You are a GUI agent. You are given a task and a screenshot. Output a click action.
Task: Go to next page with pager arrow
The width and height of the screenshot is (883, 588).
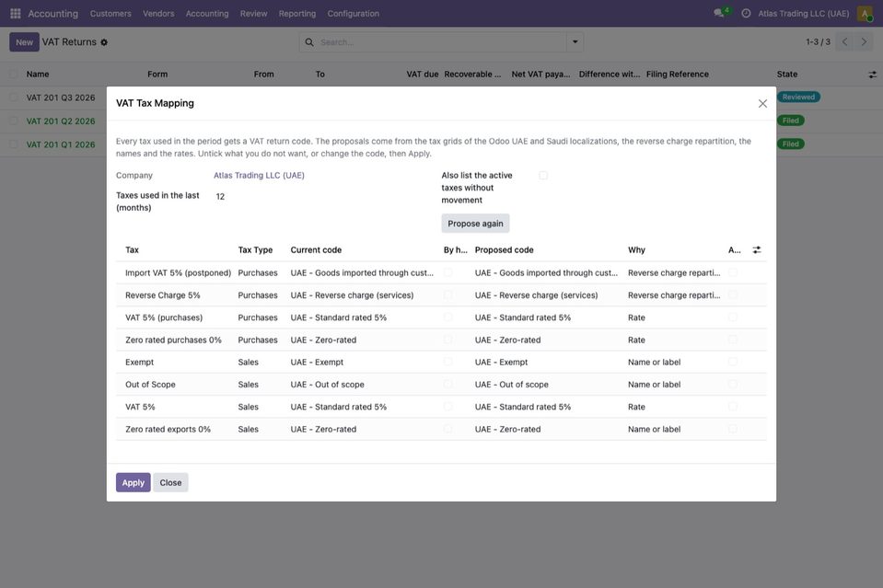coord(864,41)
